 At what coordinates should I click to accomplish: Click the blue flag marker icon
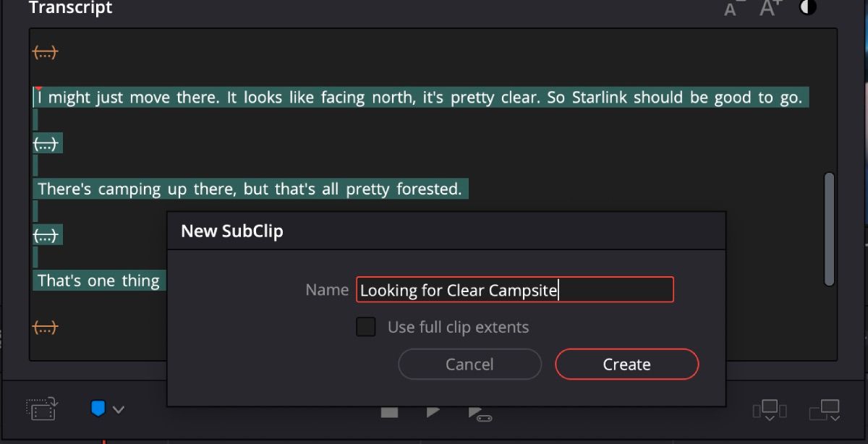[98, 409]
